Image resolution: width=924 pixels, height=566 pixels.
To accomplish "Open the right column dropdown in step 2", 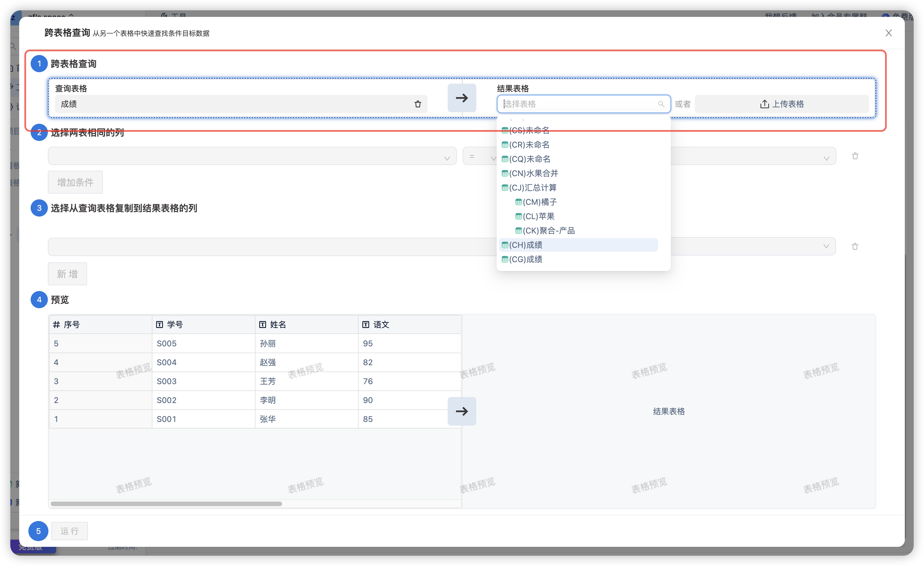I will pyautogui.click(x=753, y=156).
